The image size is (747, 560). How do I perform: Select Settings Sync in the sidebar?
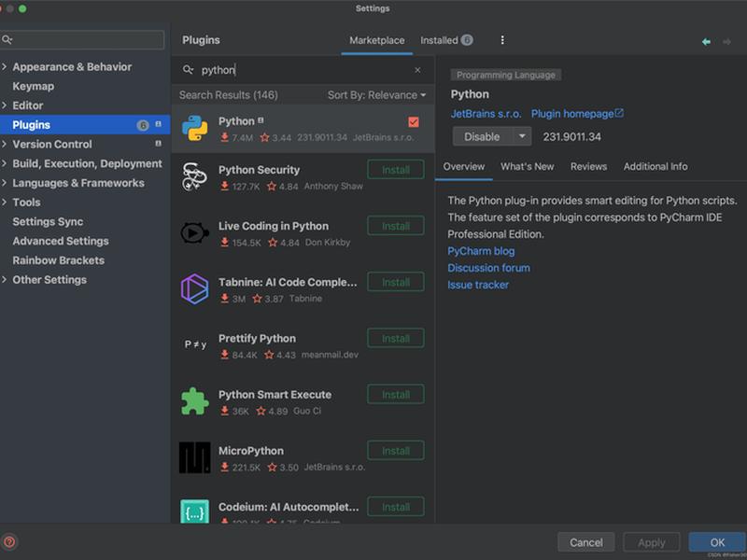coord(48,221)
